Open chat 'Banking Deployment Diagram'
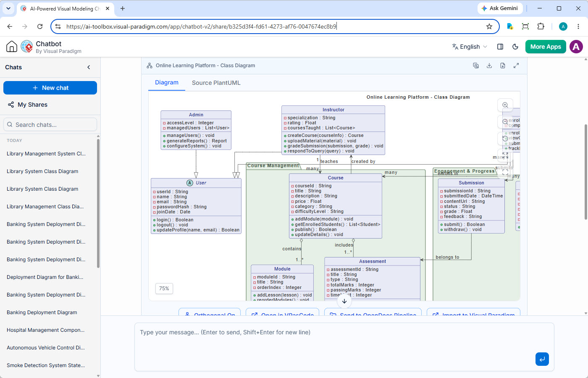588x378 pixels. coord(42,312)
